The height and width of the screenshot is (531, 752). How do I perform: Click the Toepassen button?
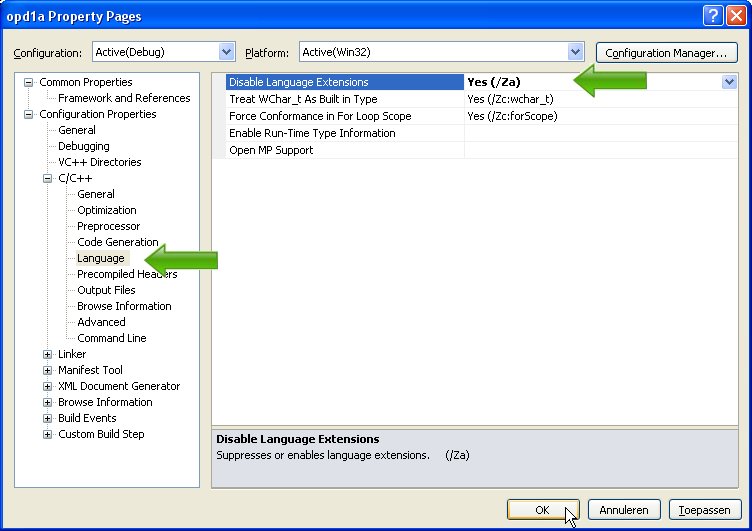pyautogui.click(x=705, y=510)
